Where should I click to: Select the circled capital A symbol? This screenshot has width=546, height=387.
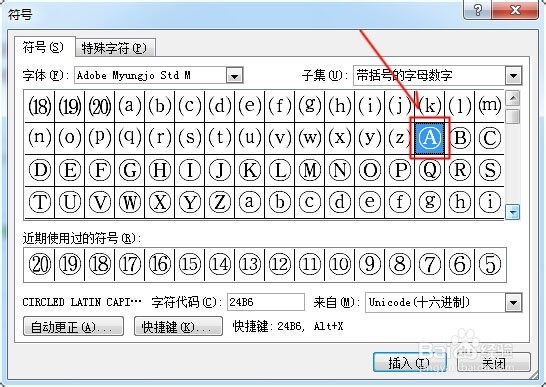click(x=430, y=138)
